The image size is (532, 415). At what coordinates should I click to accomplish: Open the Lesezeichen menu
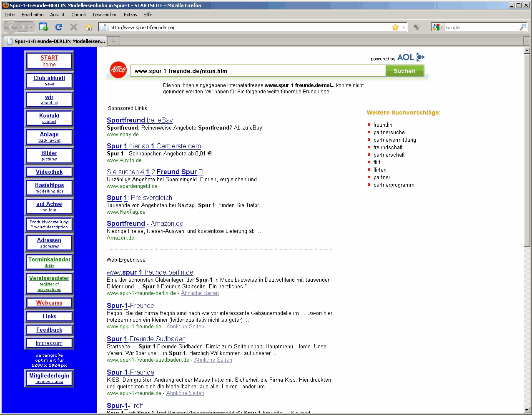[105, 15]
